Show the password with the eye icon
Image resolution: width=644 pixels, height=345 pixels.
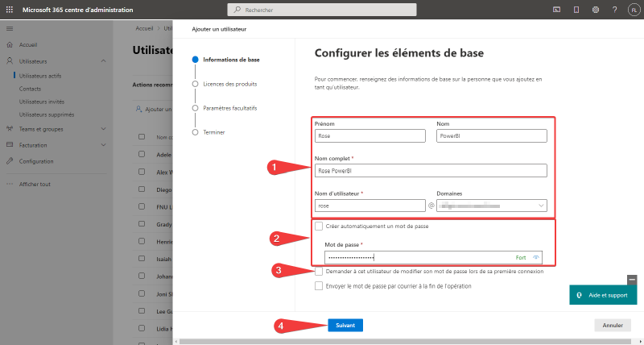tap(535, 257)
